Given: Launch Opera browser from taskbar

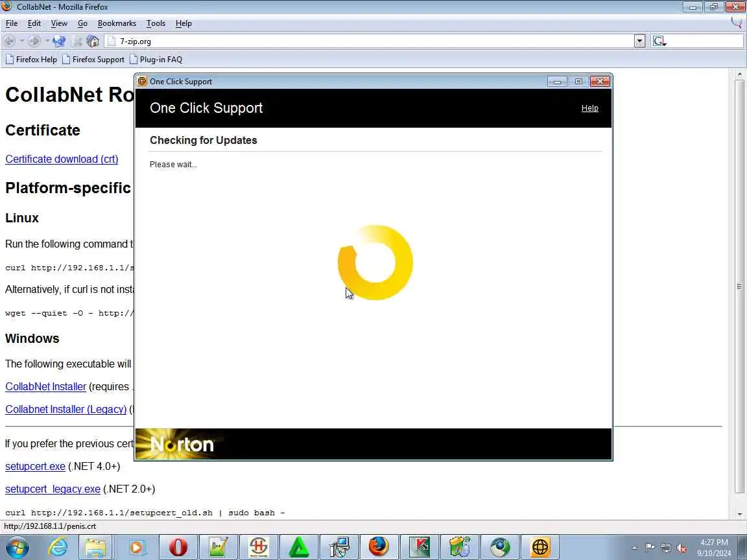Looking at the screenshot, I should 178,547.
